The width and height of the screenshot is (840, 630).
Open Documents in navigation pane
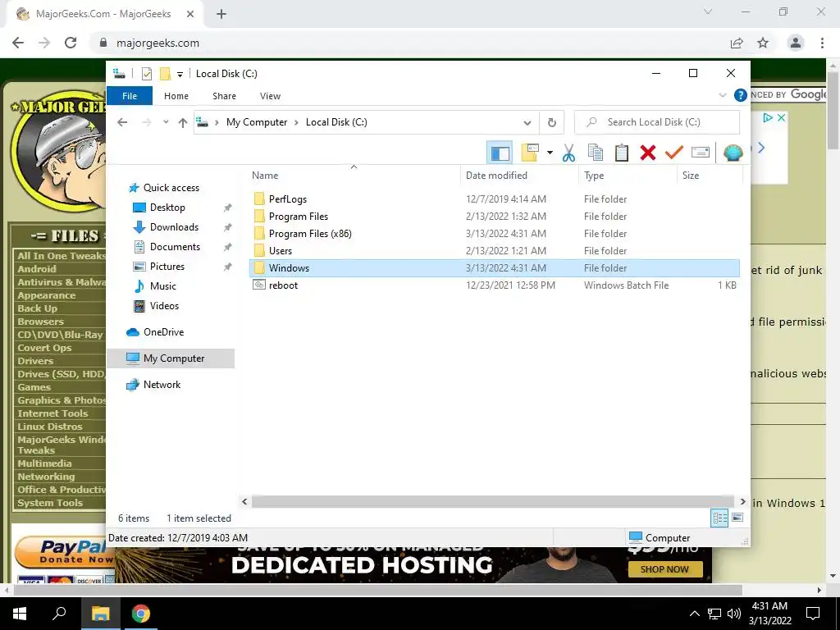(175, 247)
